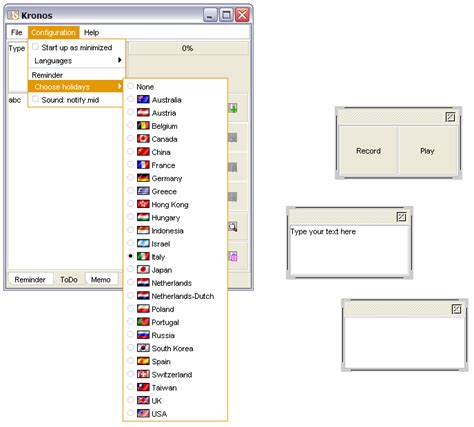Open the Help menu
Image resolution: width=474 pixels, height=427 pixels.
pyautogui.click(x=91, y=32)
